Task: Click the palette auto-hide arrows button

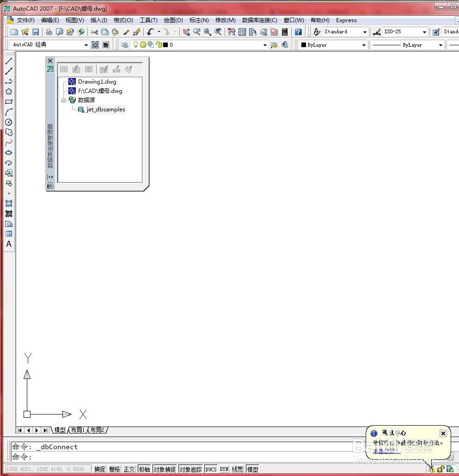Action: [50, 177]
